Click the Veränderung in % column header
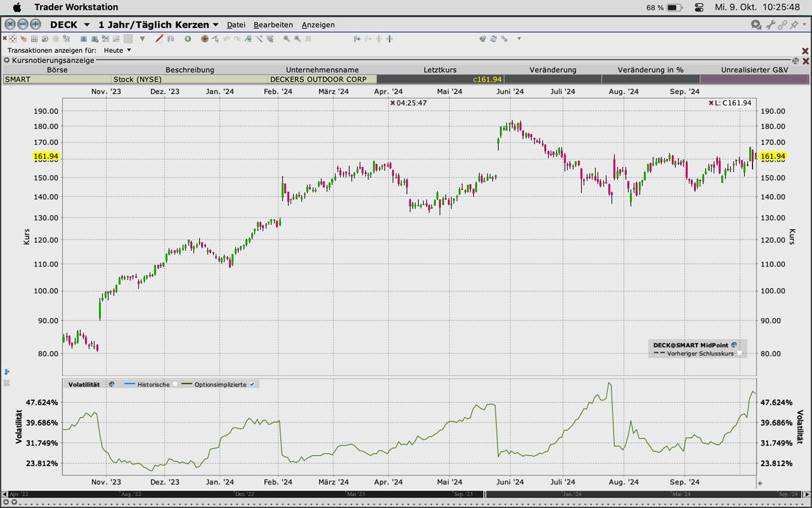This screenshot has width=812, height=508. pyautogui.click(x=650, y=70)
